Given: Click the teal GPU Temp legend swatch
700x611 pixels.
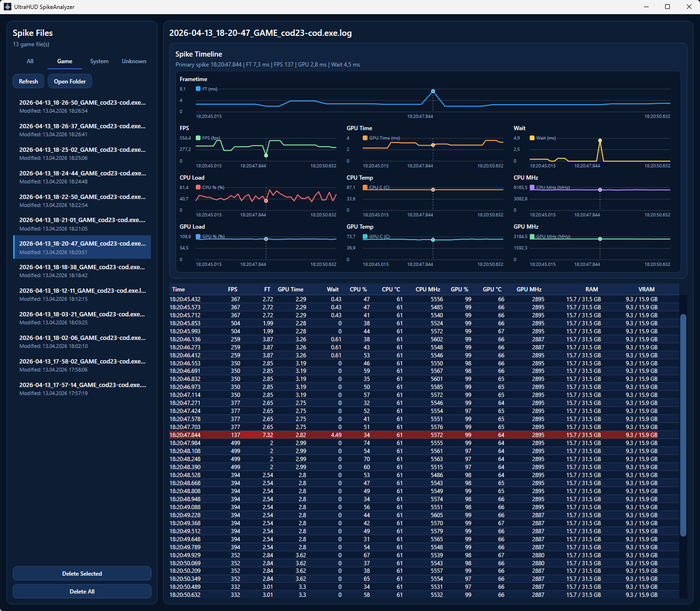Looking at the screenshot, I should click(365, 237).
